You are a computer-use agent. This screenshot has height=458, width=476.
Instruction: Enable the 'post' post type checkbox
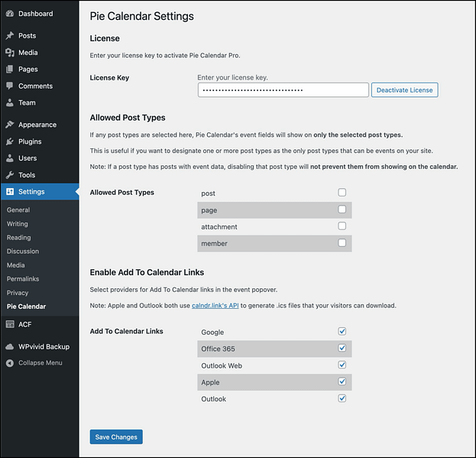pyautogui.click(x=342, y=193)
